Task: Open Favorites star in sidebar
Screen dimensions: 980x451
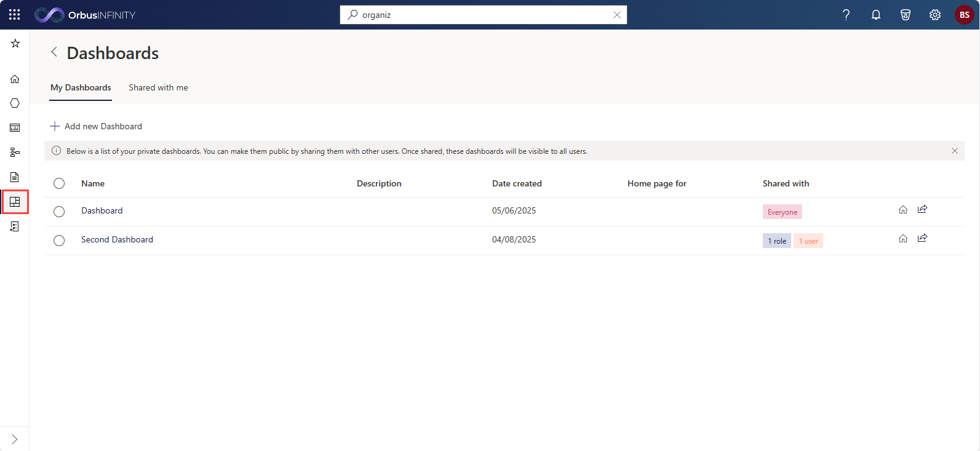Action: 15,43
